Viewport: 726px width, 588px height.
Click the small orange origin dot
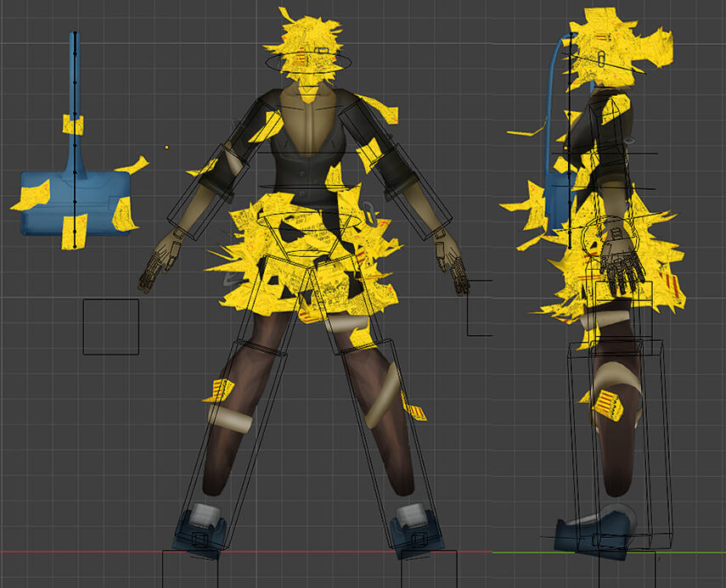click(166, 147)
